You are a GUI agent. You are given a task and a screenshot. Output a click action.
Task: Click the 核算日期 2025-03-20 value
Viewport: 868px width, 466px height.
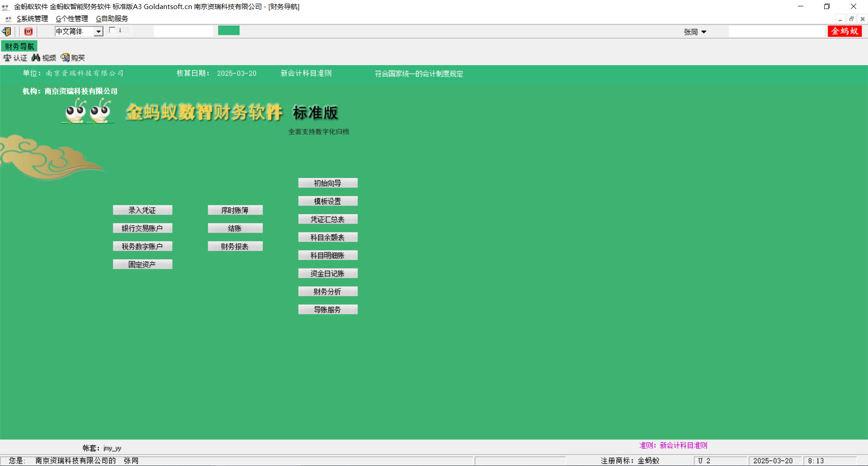[236, 73]
